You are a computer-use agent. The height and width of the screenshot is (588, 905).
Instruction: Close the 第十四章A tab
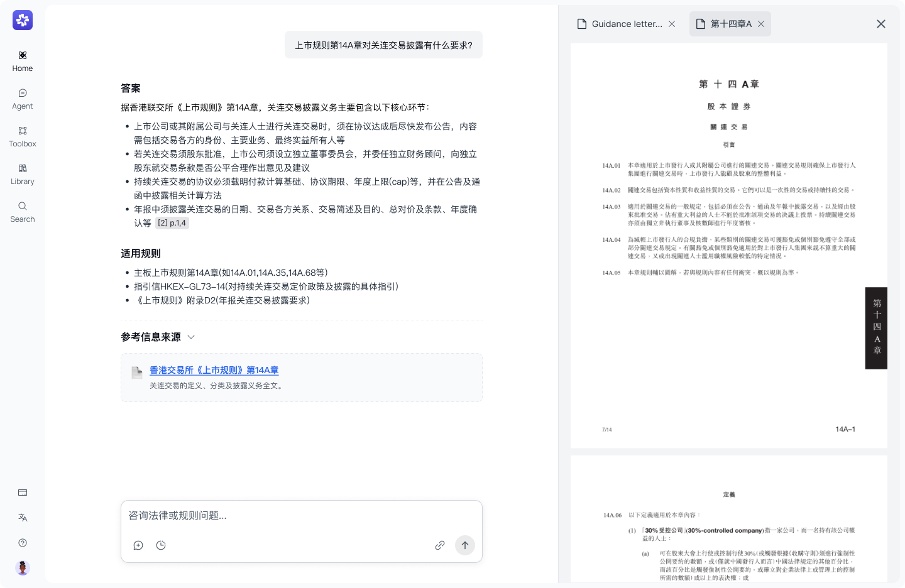(x=761, y=24)
